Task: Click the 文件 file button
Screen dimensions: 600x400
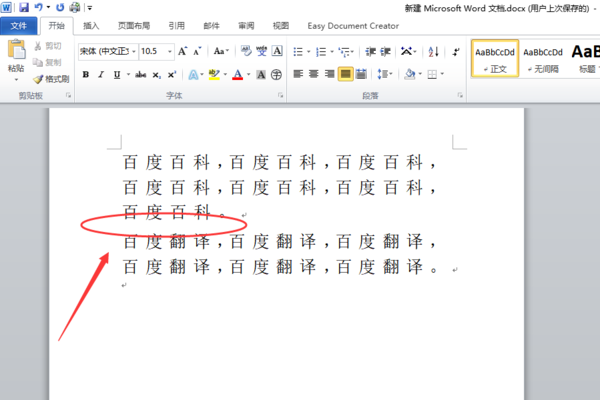Action: coord(18,26)
